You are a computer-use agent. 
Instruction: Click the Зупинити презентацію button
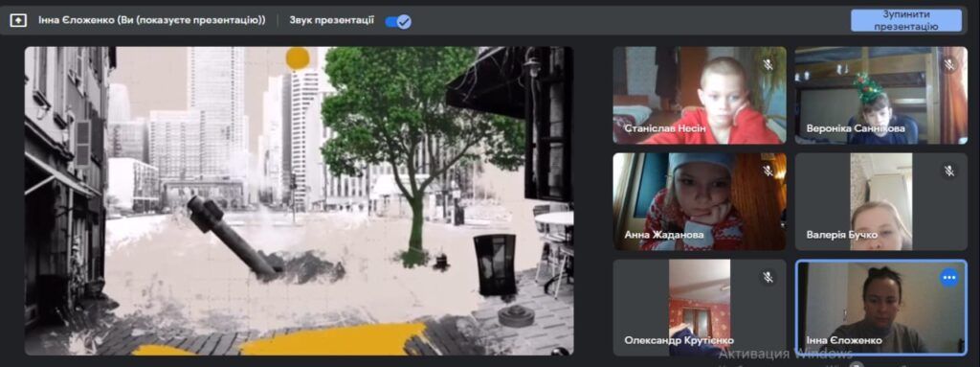pos(905,21)
